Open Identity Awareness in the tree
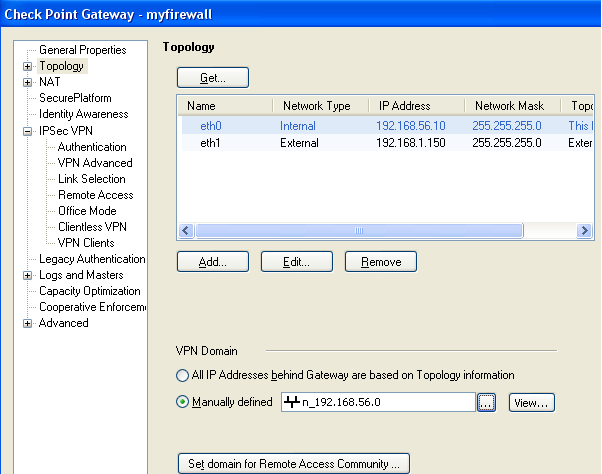Viewport: 602px width, 474px height. pyautogui.click(x=83, y=114)
